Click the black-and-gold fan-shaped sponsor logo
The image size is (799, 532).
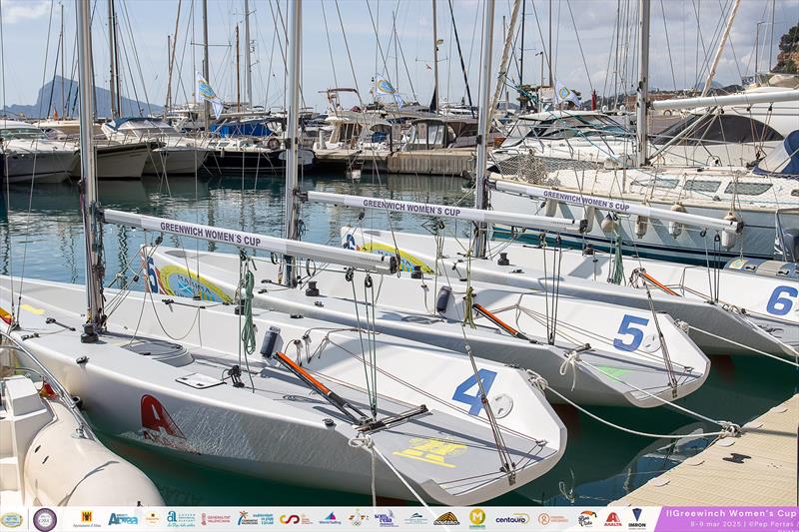point(446,519)
